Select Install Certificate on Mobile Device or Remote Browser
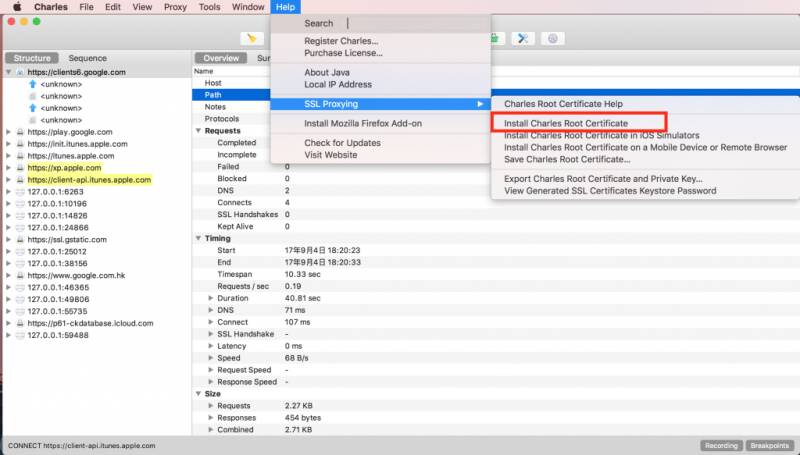800x455 pixels. point(645,147)
